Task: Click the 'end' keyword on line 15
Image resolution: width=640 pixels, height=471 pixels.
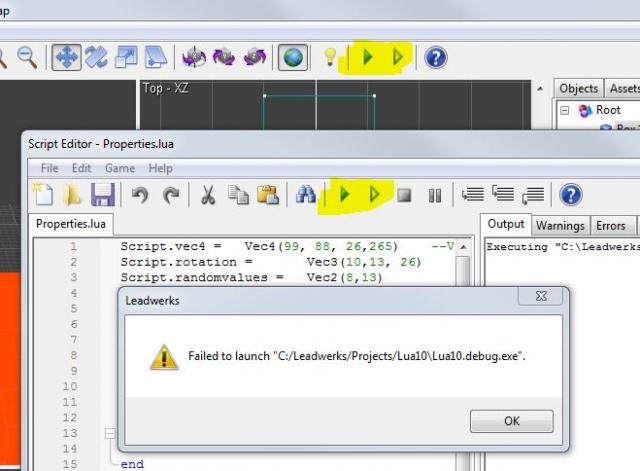Action: coord(132,464)
